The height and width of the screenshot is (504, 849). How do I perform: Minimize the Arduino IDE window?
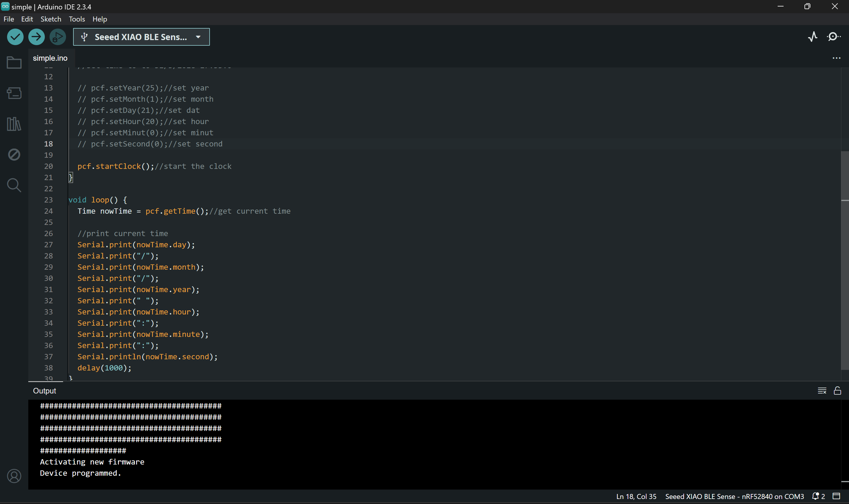click(x=781, y=6)
